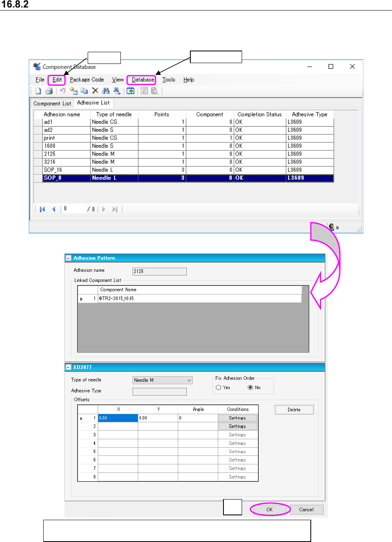Open the Database menu

(143, 80)
